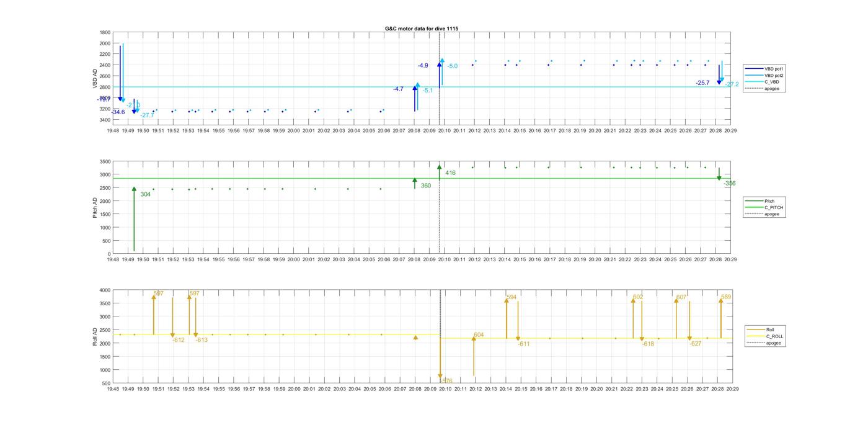Select the 'C_PITCH' legend entry
This screenshot has width=868, height=430.
point(774,208)
